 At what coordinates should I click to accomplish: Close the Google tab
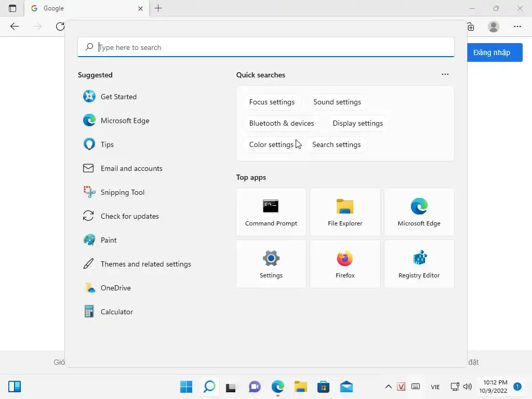(x=140, y=8)
